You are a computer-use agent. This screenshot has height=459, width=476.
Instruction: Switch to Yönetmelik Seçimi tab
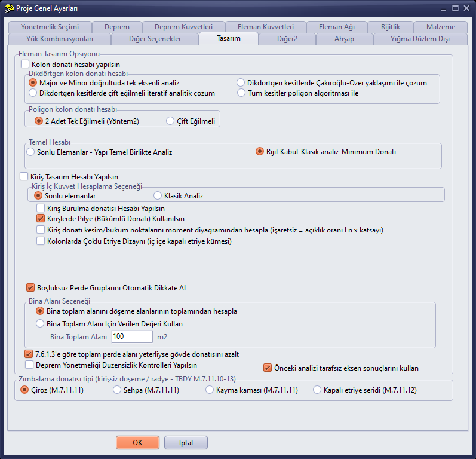50,27
